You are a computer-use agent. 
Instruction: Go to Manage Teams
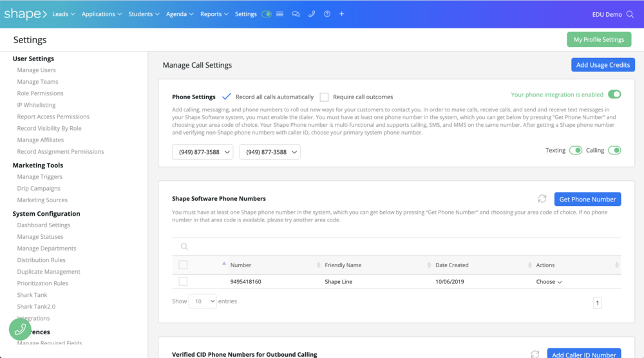37,82
